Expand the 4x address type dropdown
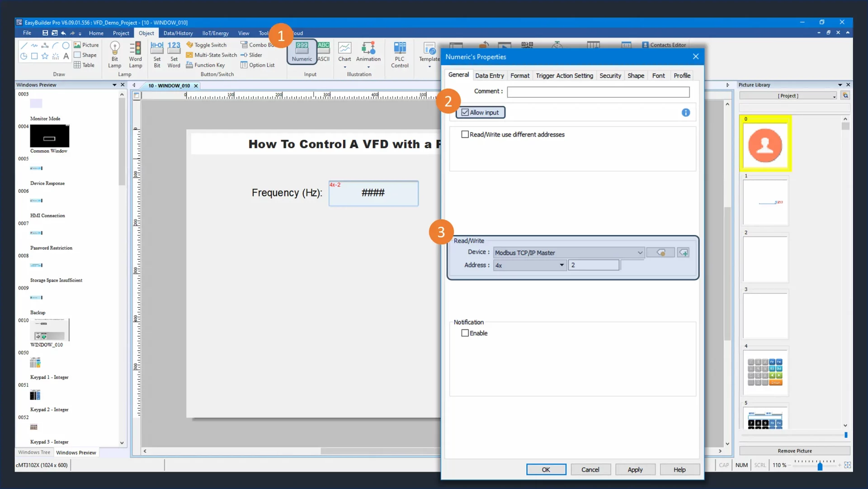The width and height of the screenshot is (868, 489). coord(529,265)
